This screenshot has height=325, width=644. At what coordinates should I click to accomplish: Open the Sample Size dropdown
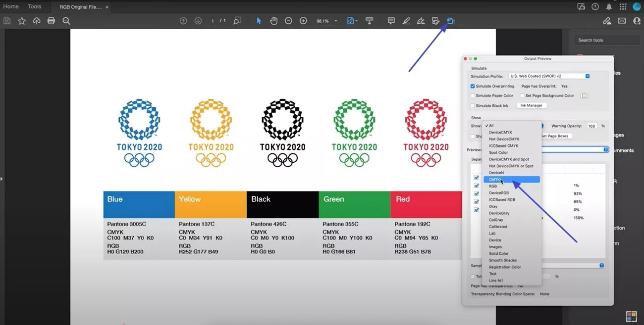[572, 265]
